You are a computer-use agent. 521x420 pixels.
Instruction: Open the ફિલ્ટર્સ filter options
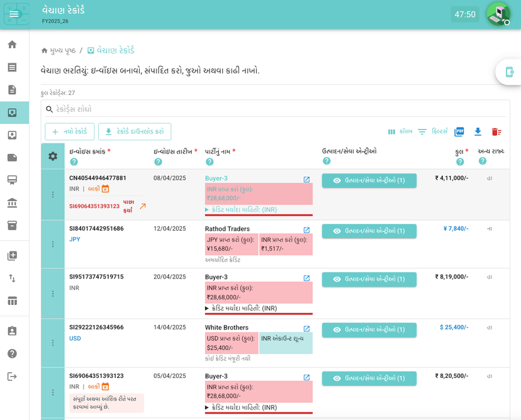432,131
